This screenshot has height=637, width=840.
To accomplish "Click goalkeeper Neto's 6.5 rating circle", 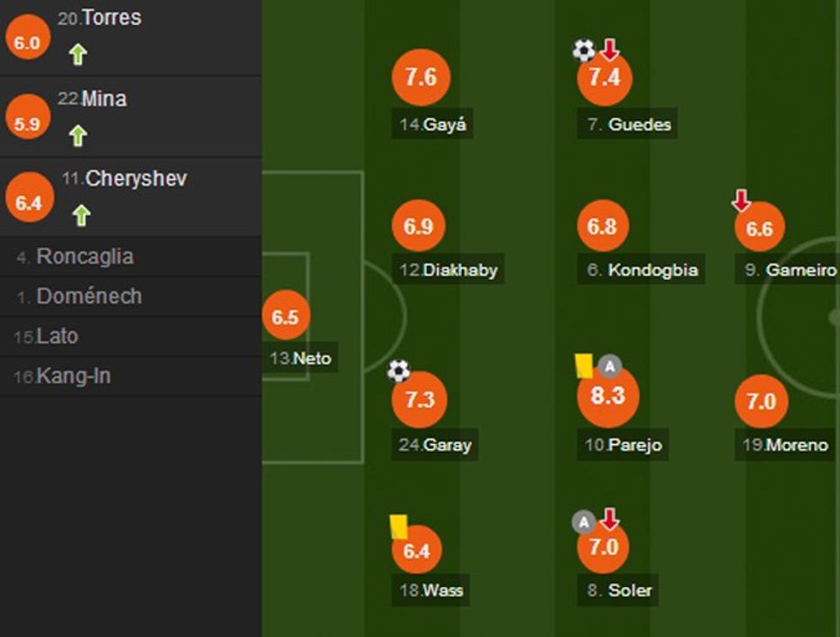I will point(285,317).
